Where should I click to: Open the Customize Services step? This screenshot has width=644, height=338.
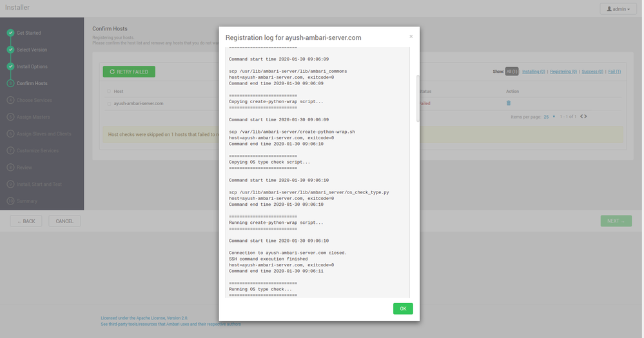click(x=37, y=151)
